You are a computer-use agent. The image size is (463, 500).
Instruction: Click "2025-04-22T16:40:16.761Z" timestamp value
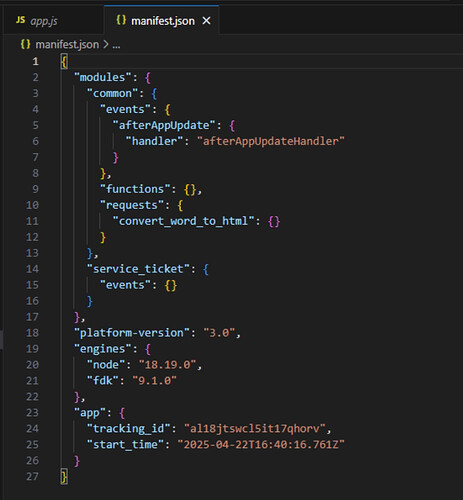pyautogui.click(x=261, y=445)
